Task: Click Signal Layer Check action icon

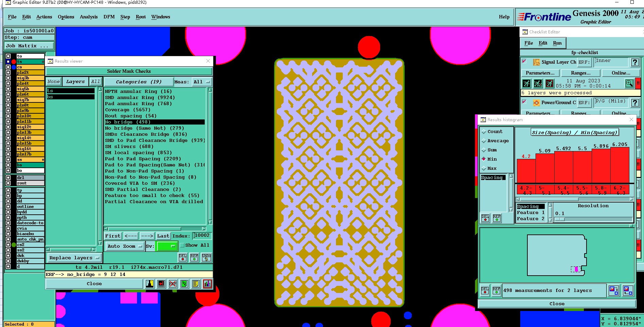Action: tap(536, 62)
